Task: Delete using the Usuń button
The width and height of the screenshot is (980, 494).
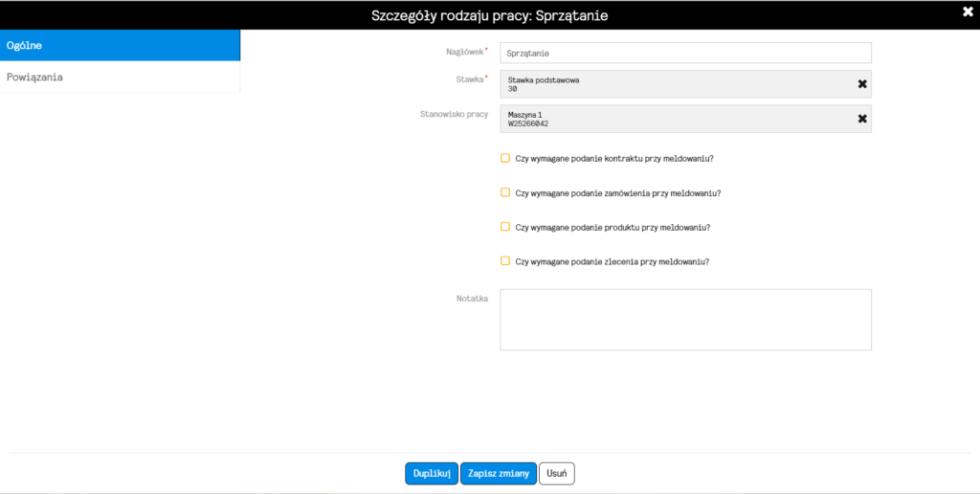Action: (557, 473)
